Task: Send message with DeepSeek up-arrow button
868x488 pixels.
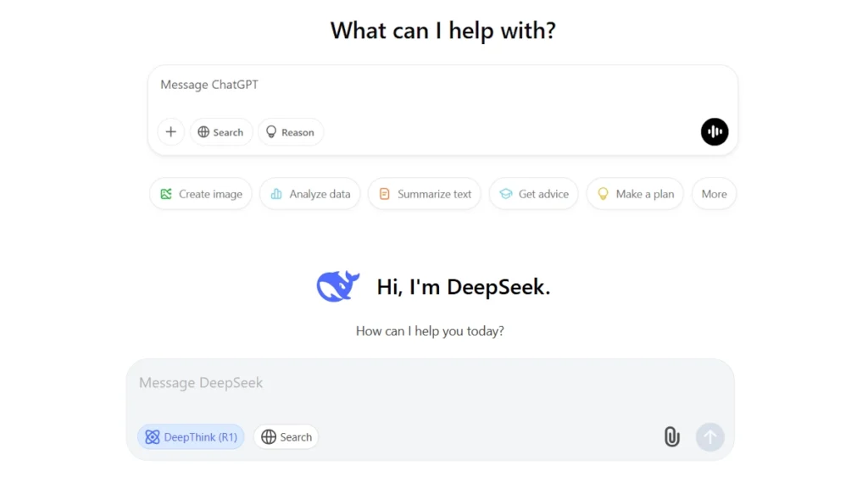Action: pos(709,436)
